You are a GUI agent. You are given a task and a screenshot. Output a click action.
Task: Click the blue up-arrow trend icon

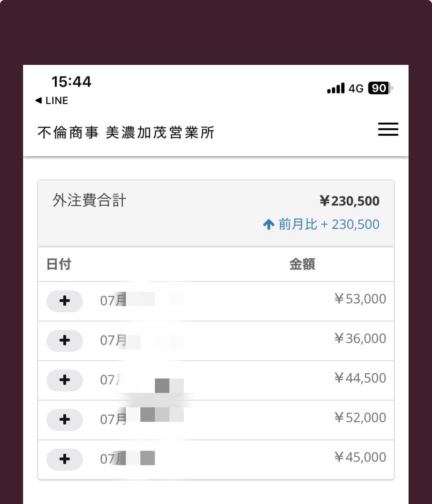point(269,224)
